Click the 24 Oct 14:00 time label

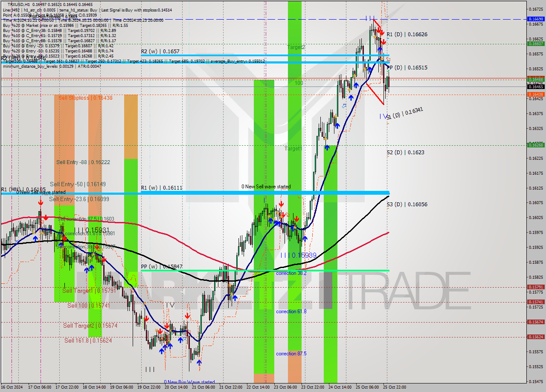coord(341,387)
